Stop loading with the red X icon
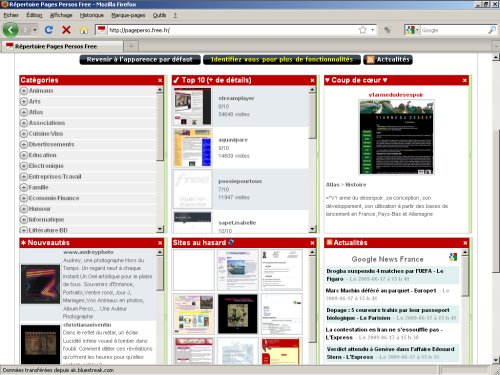 tap(66, 30)
